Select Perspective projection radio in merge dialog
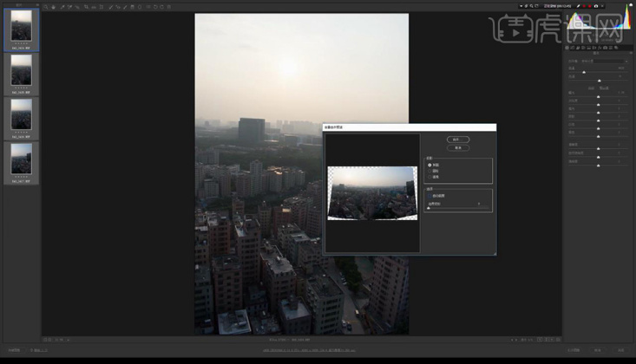Viewport: 636px width, 364px height. (x=429, y=177)
